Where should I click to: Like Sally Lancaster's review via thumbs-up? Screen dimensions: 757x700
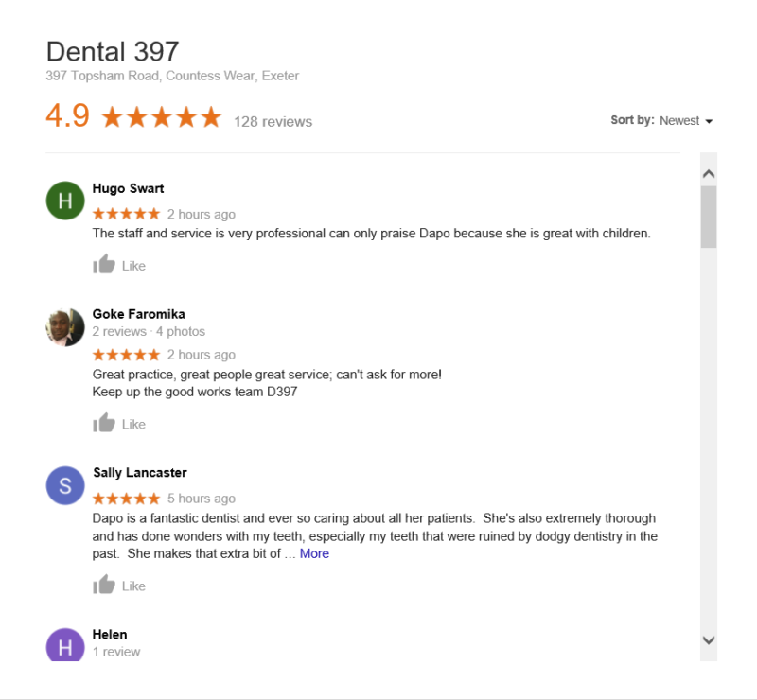104,585
